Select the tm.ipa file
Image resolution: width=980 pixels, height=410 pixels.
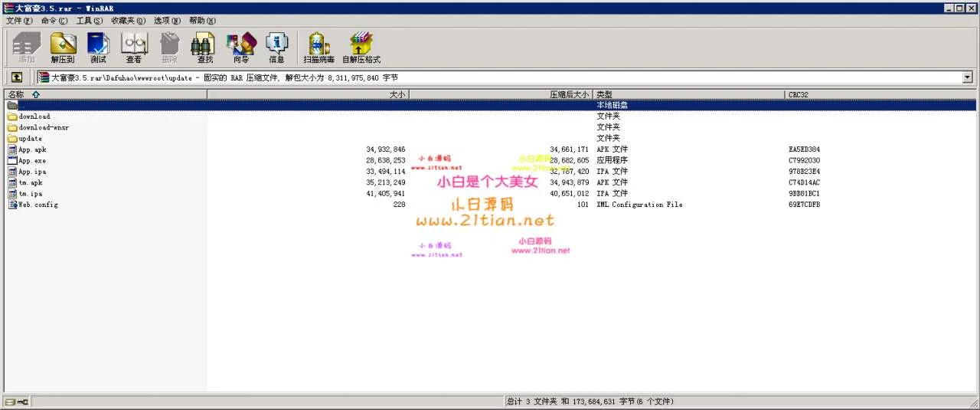point(31,194)
